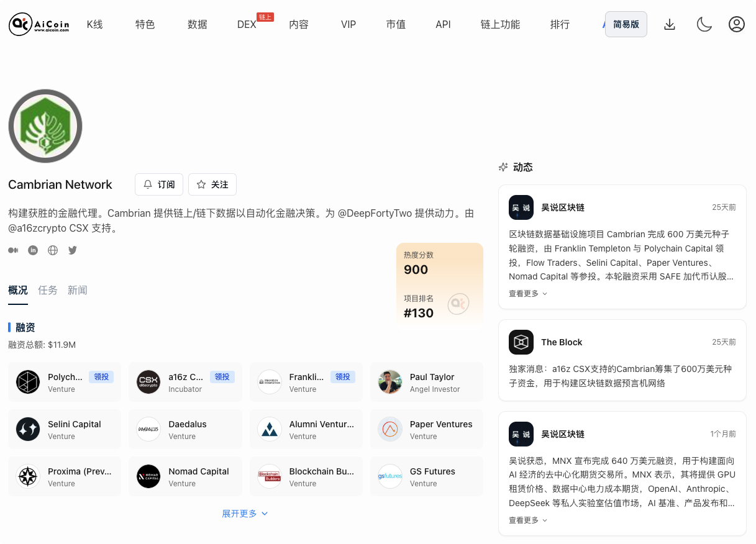Open the 内容 menu
The image size is (756, 544).
299,25
